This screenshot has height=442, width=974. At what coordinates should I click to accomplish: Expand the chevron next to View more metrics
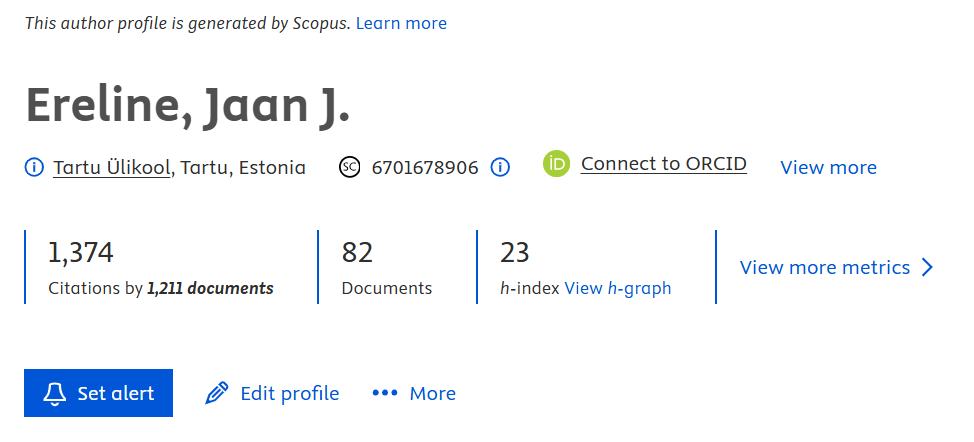tap(927, 267)
